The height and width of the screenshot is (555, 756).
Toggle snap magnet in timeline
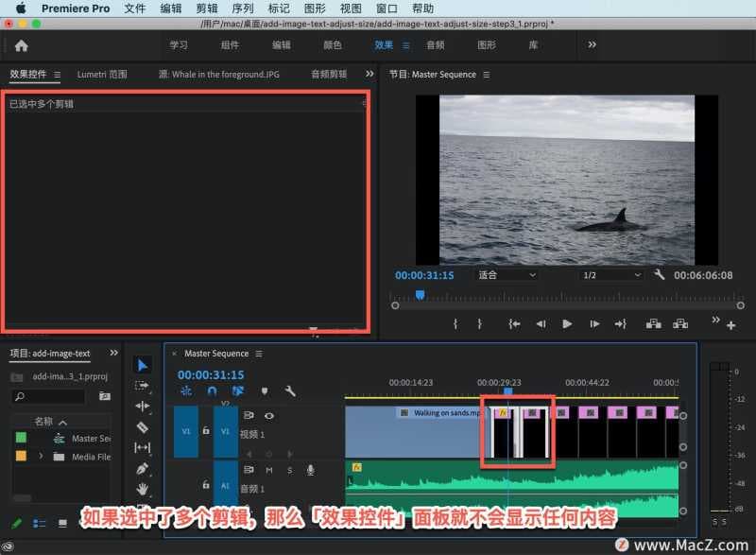click(x=212, y=390)
